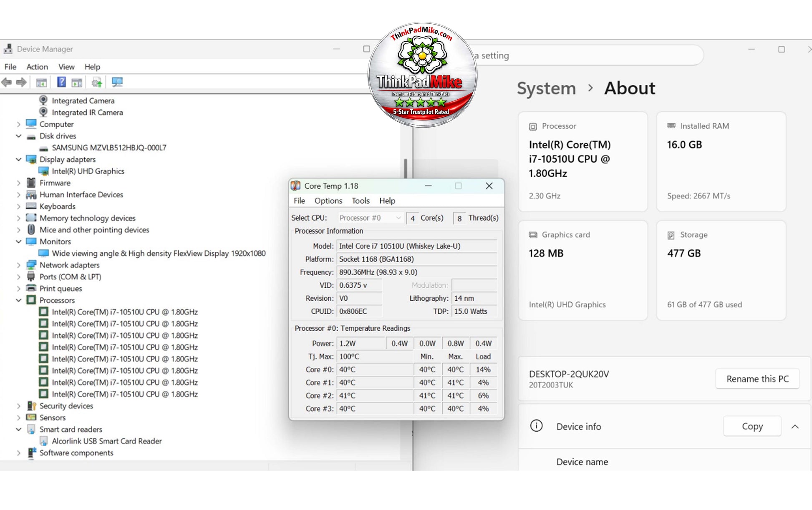This screenshot has width=812, height=510.
Task: Open the Action menu in Device Manager
Action: tap(37, 67)
